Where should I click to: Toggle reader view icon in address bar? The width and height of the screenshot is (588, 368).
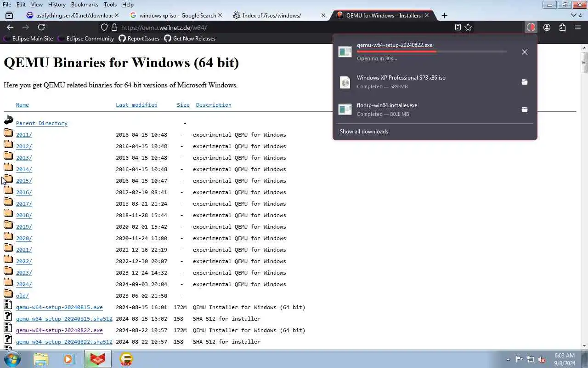(458, 28)
